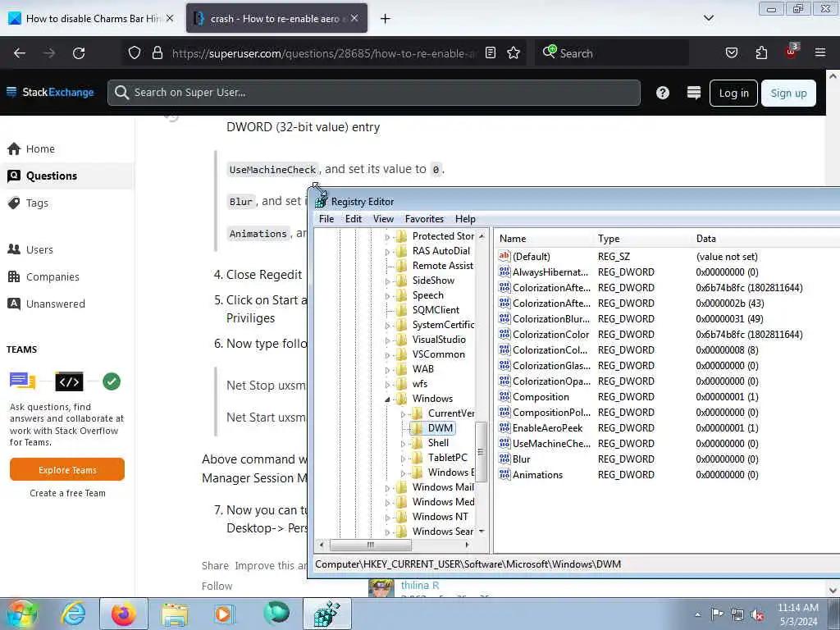Open the list all tabs dropdown
840x630 pixels.
coord(708,18)
